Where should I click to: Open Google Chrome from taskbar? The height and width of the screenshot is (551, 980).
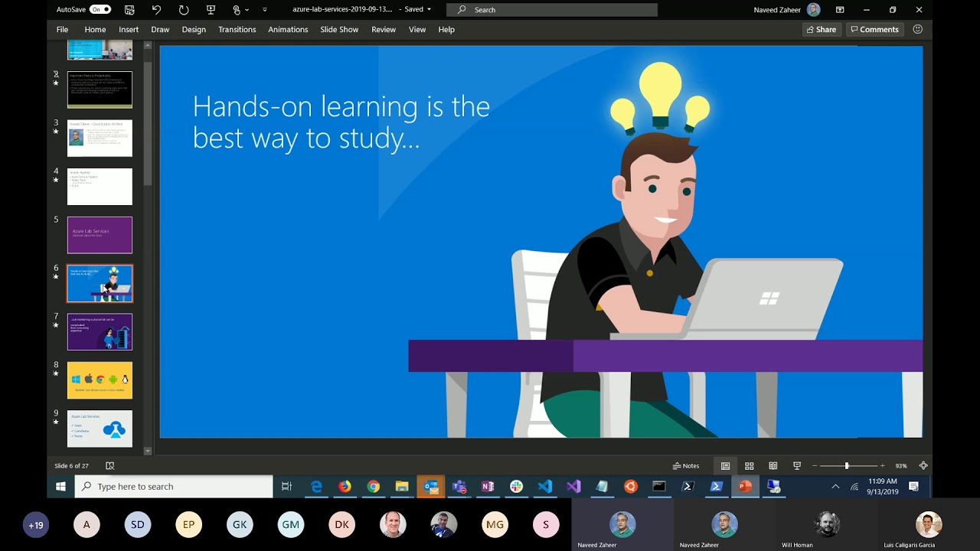click(x=374, y=486)
